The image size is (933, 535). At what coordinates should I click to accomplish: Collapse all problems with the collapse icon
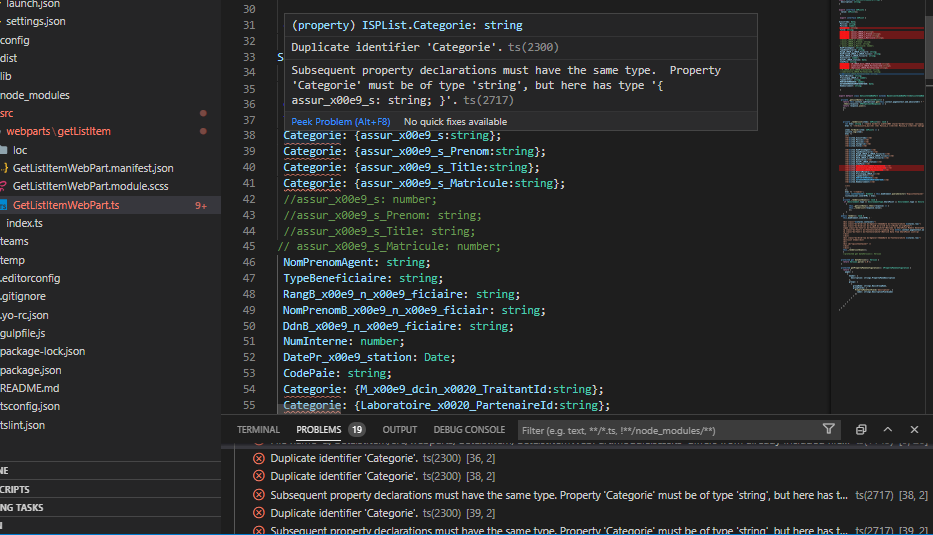[861, 429]
